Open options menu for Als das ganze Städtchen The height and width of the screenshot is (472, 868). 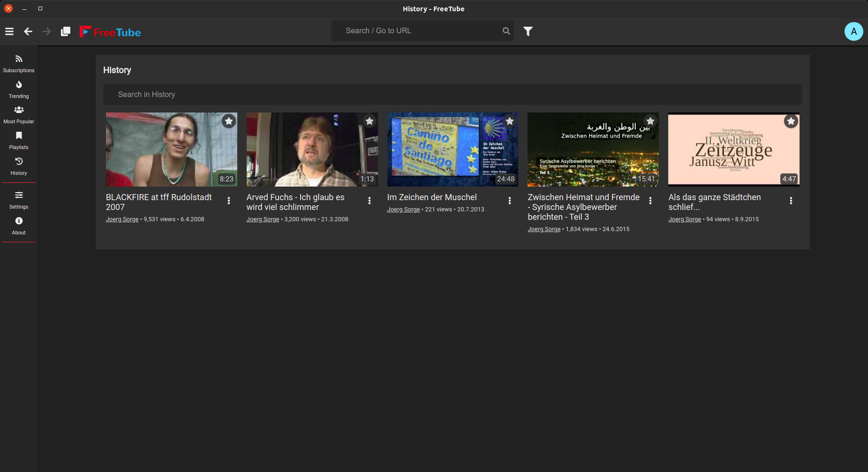[791, 201]
